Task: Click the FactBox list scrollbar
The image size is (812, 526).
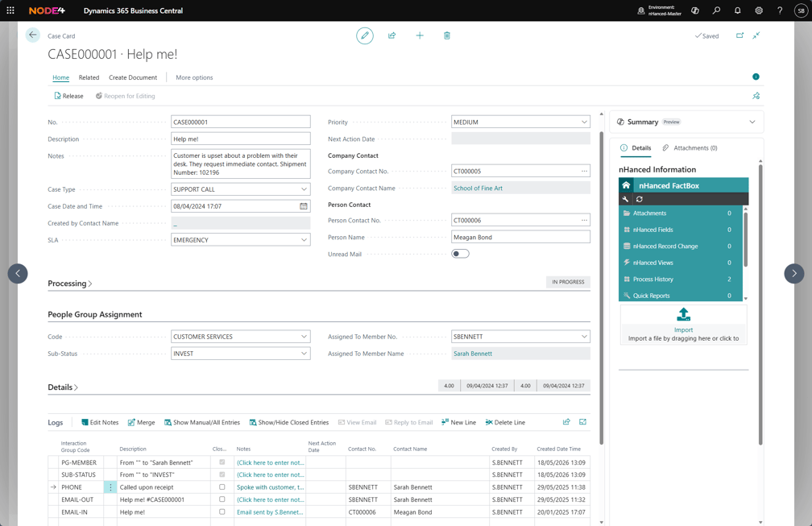Action: 746,240
